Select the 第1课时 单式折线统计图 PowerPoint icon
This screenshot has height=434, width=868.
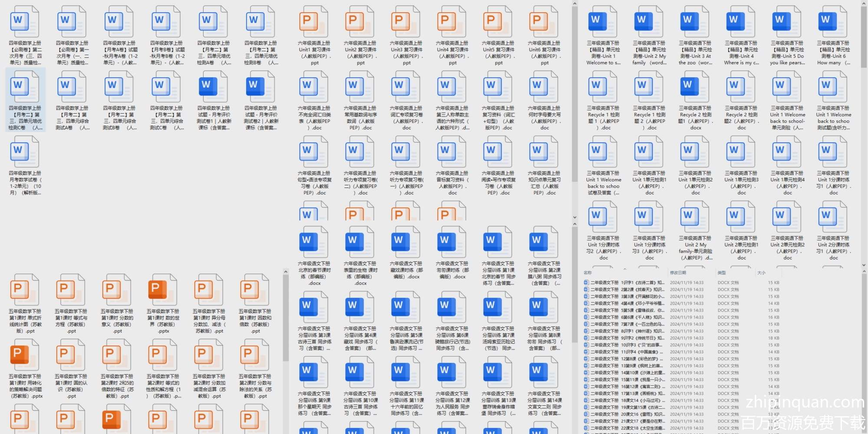coord(25,290)
